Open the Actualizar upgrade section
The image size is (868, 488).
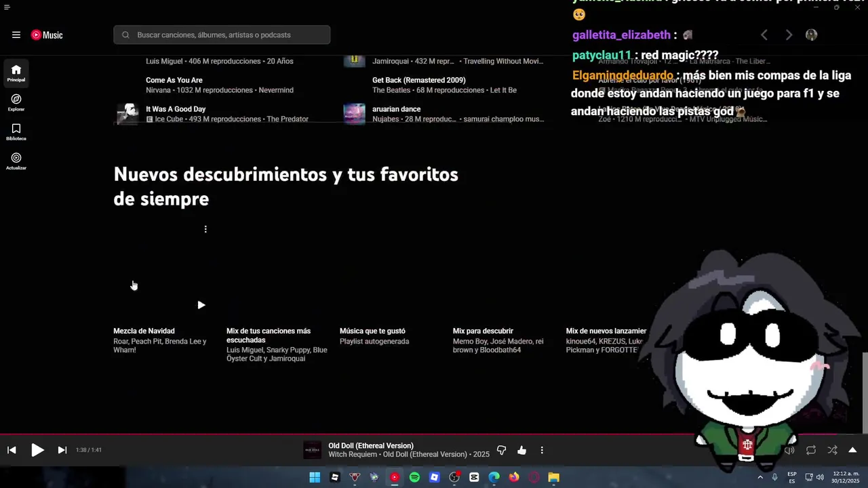[x=16, y=161]
